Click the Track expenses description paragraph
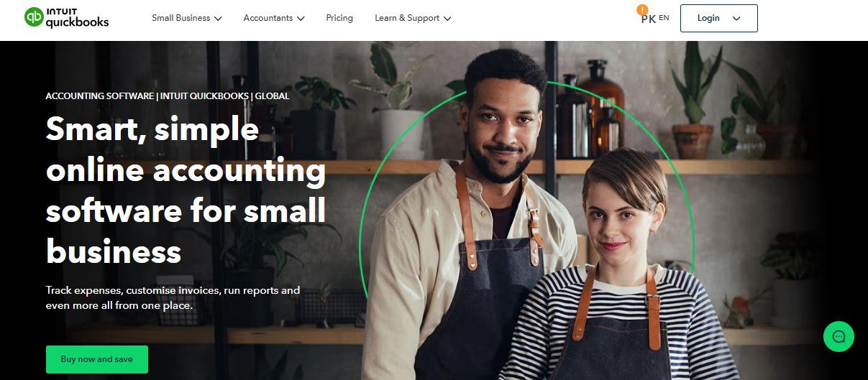 (x=173, y=297)
